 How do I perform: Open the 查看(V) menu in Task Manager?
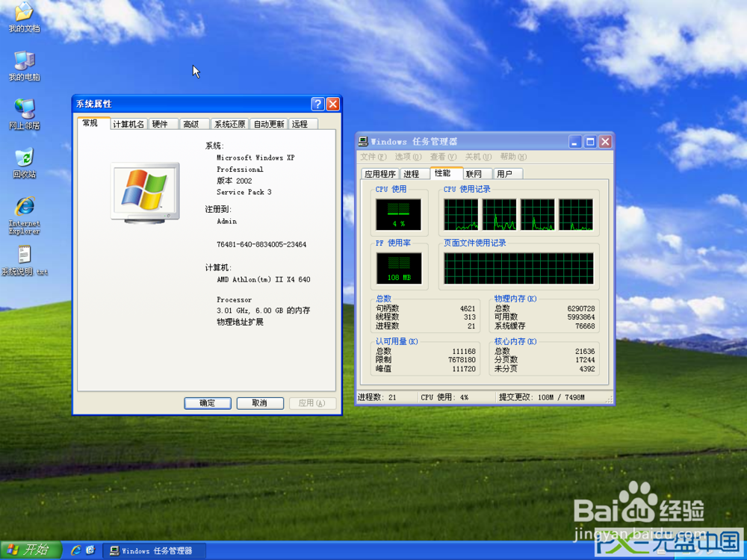443,157
